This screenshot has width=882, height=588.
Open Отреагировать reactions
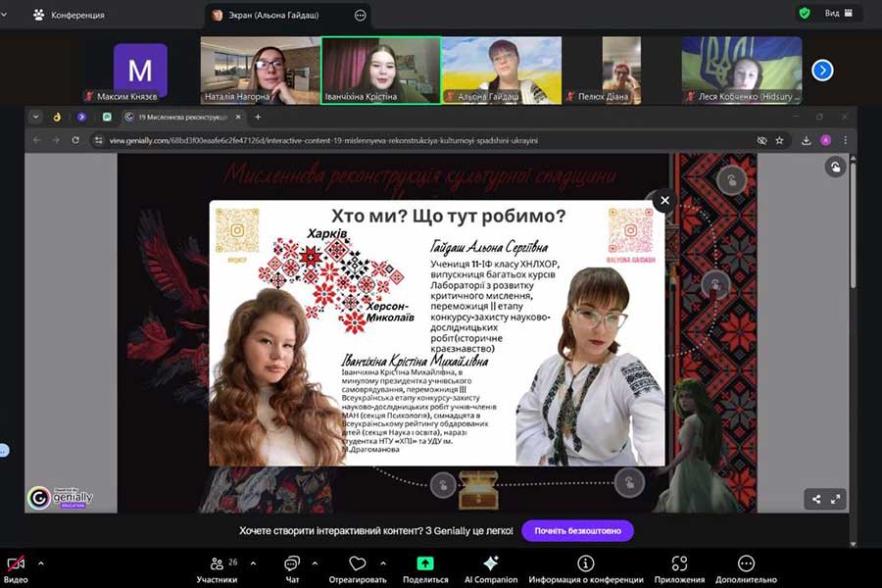[358, 570]
